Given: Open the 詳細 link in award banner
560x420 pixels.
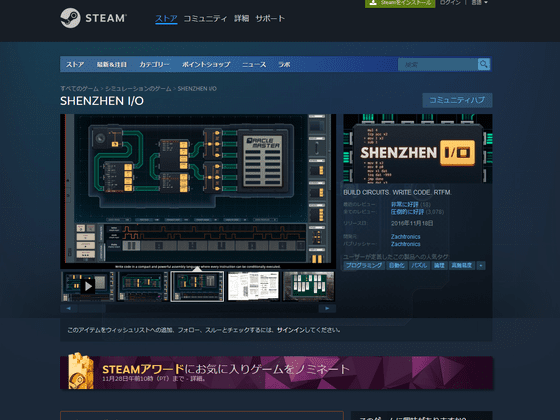Looking at the screenshot, I should [x=198, y=379].
